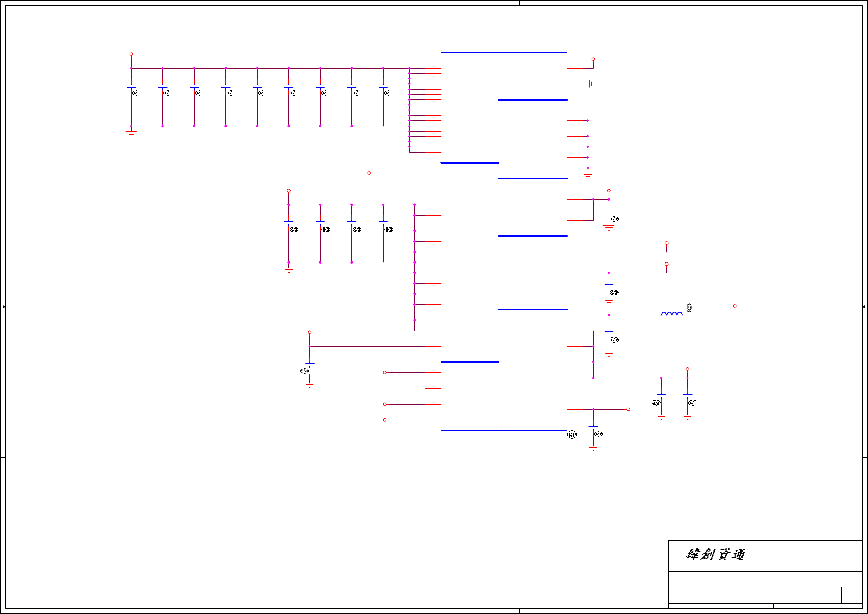Click the large GP marker at IC's bottom-right corner

point(572,435)
